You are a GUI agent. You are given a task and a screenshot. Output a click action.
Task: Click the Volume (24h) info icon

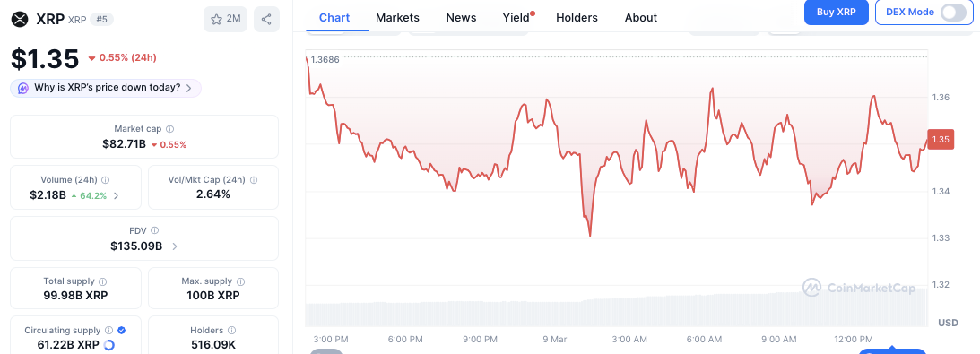coord(106,180)
